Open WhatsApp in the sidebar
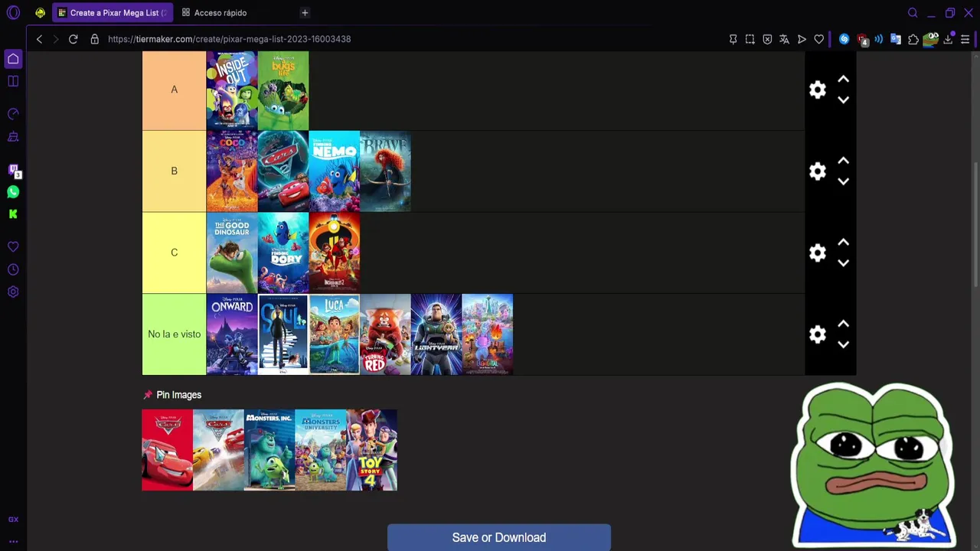The width and height of the screenshot is (980, 551). coord(13,192)
